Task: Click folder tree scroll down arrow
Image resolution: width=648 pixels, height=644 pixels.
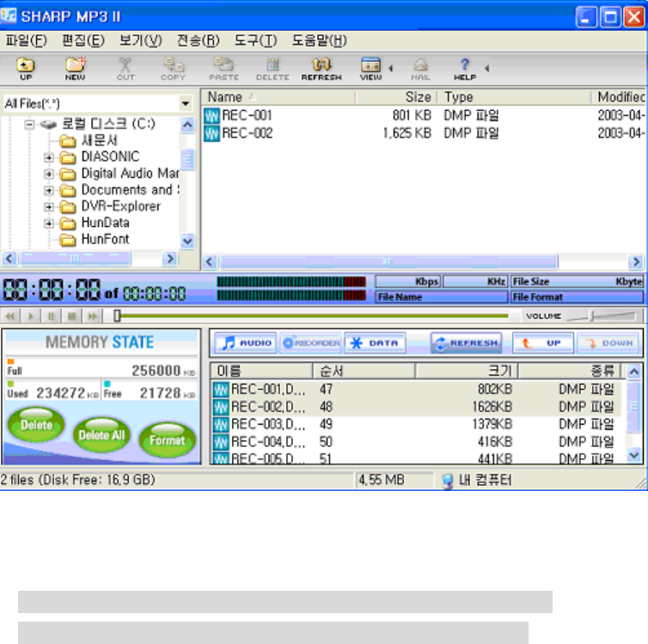Action: click(187, 241)
